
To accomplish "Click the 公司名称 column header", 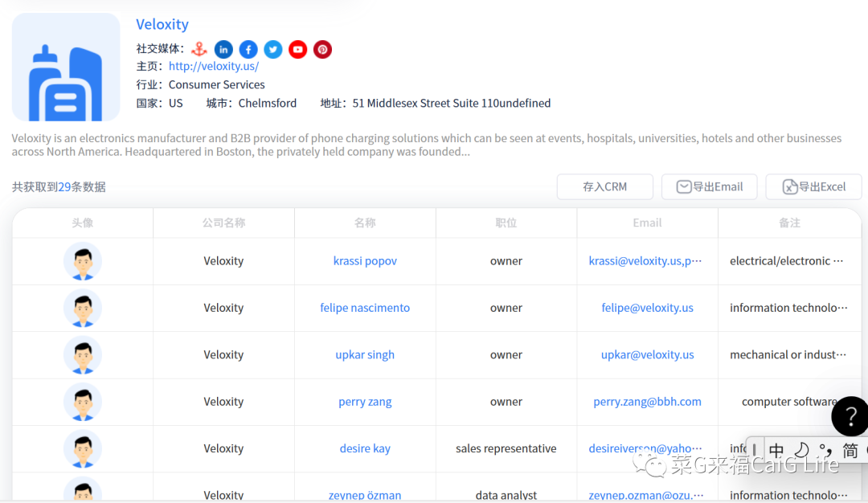I will tap(223, 223).
